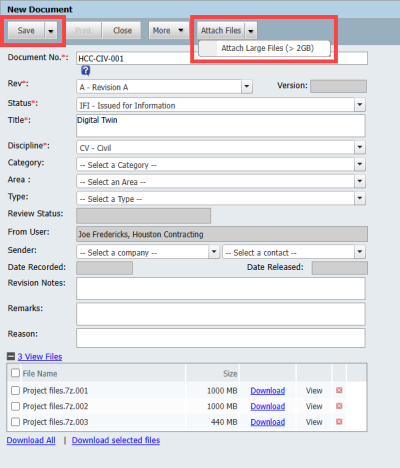400x468 pixels.
Task: Download Project files.7z.002
Action: (268, 406)
